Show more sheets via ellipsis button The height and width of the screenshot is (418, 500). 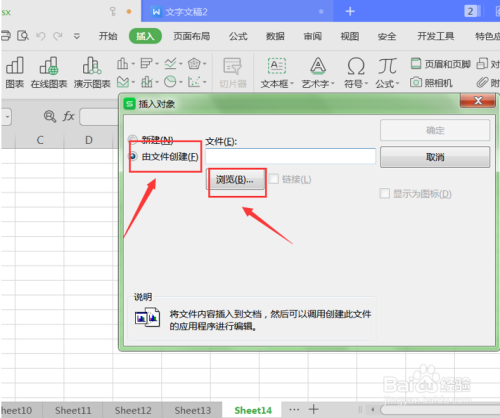(294, 409)
